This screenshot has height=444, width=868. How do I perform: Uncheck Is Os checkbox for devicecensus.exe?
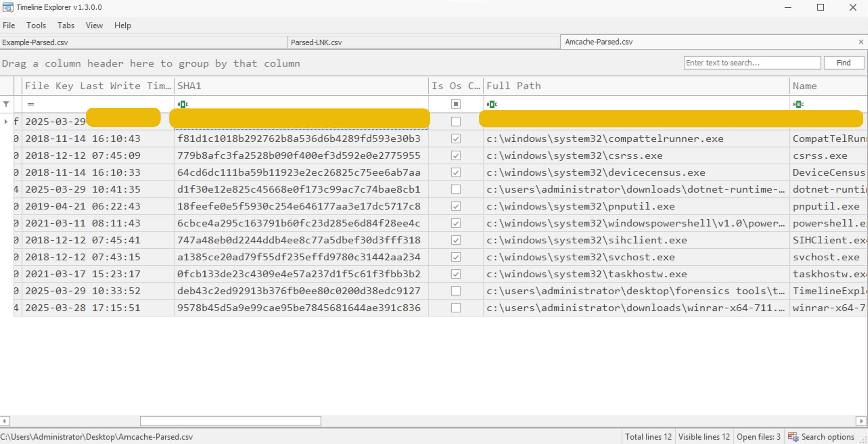point(456,173)
